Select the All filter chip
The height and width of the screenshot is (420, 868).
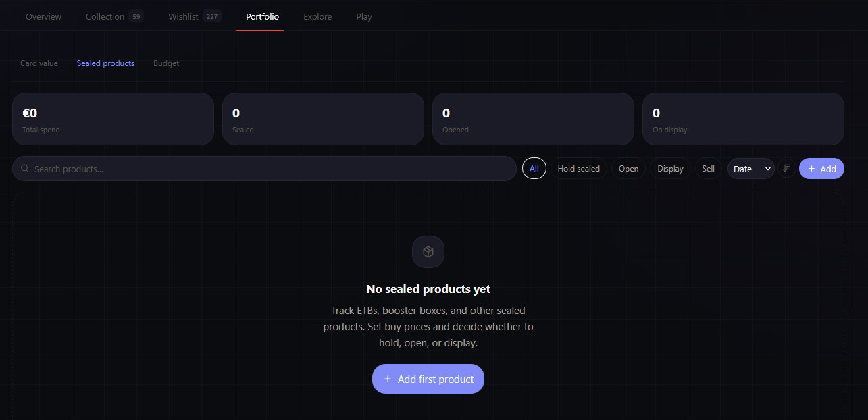pyautogui.click(x=534, y=169)
